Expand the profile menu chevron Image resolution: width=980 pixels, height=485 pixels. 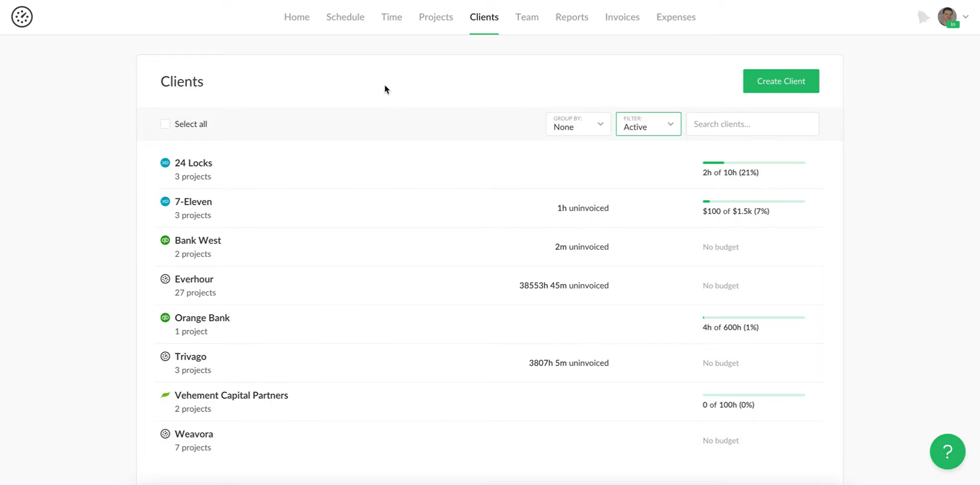[x=966, y=16]
